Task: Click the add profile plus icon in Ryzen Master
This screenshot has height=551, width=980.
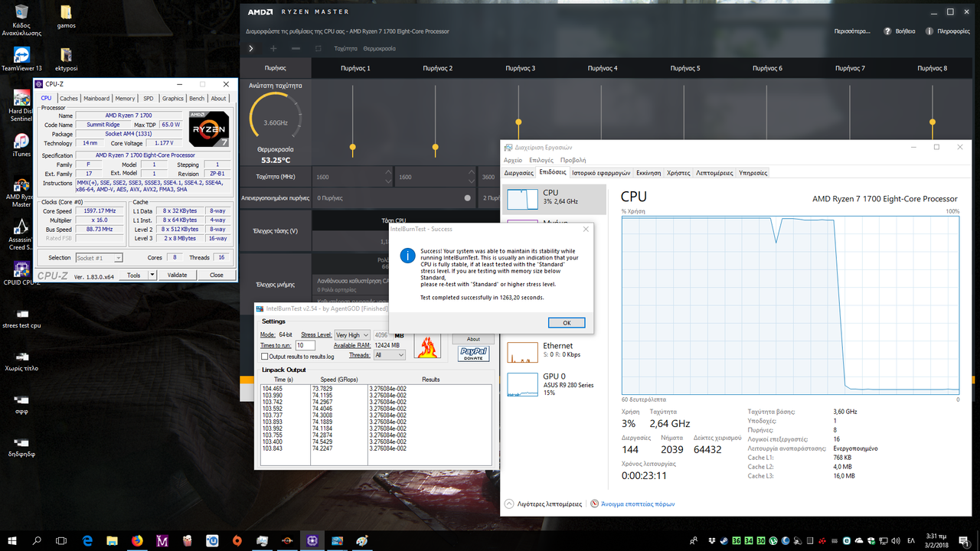Action: click(x=273, y=48)
